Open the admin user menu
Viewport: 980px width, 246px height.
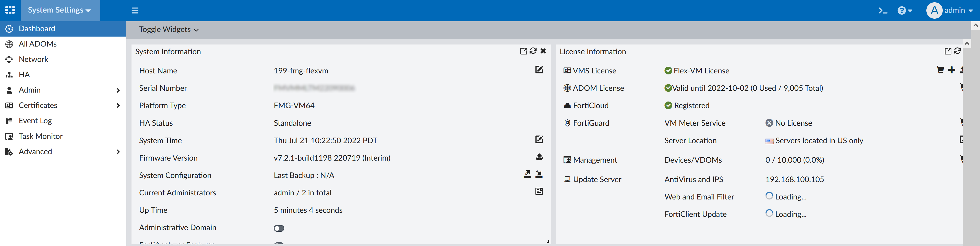coord(950,11)
